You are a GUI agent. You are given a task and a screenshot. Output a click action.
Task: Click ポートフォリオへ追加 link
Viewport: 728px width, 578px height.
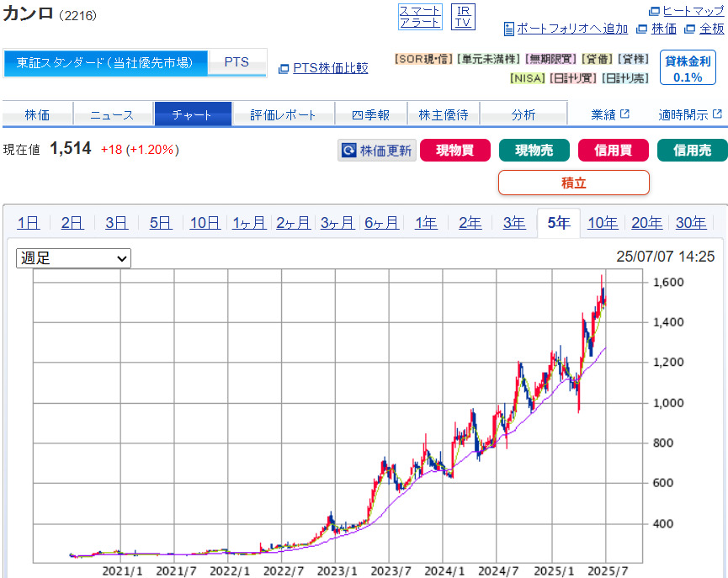[x=572, y=29]
